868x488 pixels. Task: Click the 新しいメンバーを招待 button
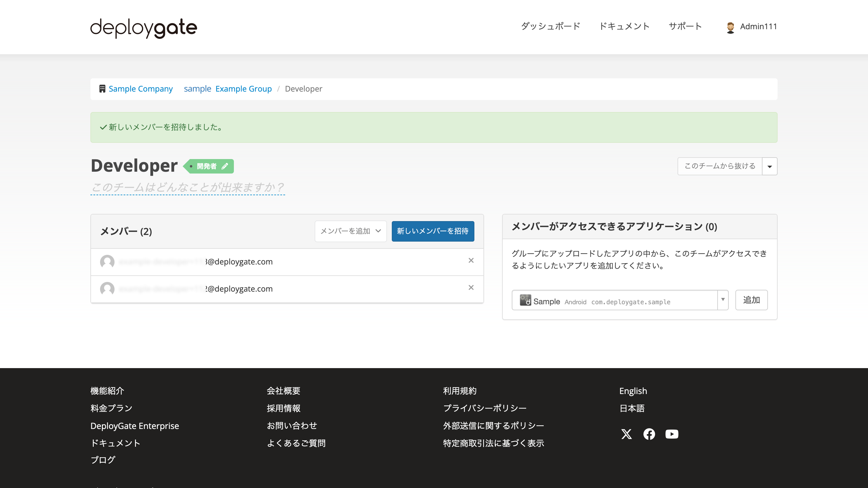point(433,231)
